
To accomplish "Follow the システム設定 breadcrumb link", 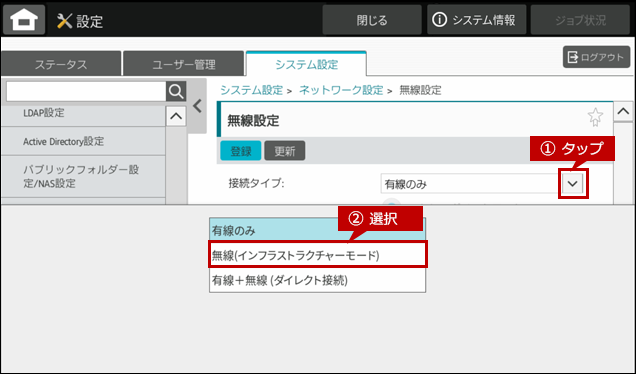I will (251, 90).
